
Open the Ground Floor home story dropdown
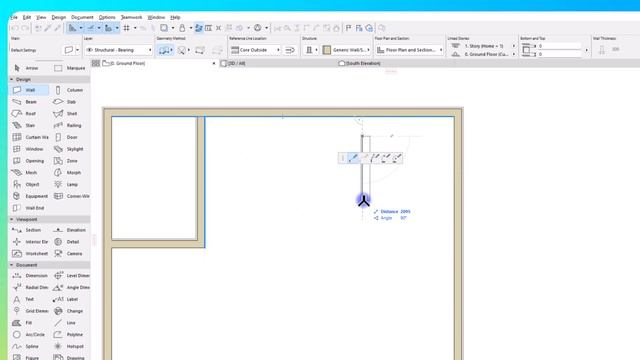coord(483,54)
